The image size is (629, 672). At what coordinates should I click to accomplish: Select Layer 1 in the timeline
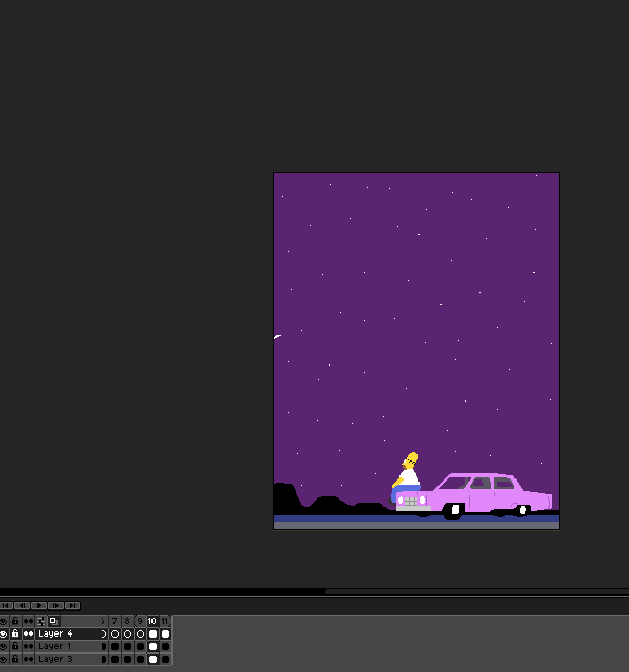[68, 646]
